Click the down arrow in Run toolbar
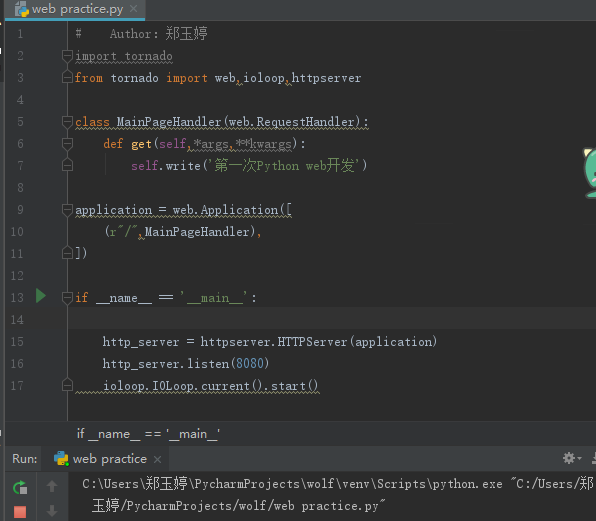 pos(52,511)
